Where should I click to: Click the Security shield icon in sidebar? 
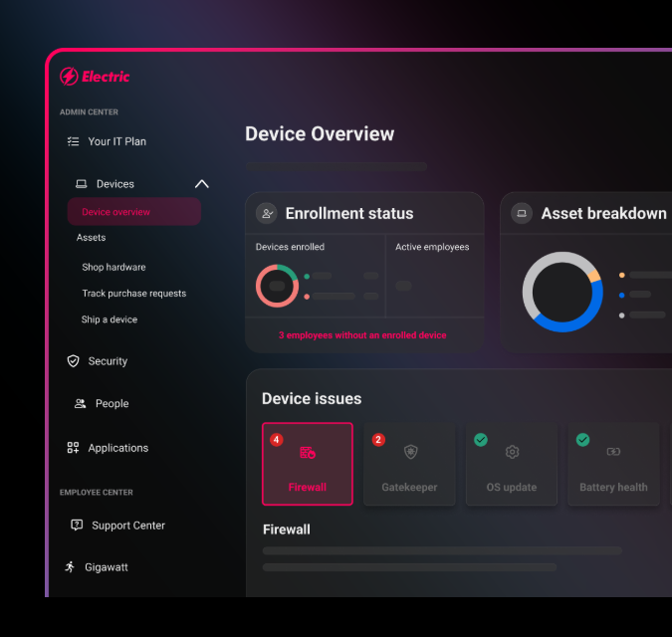click(x=73, y=361)
